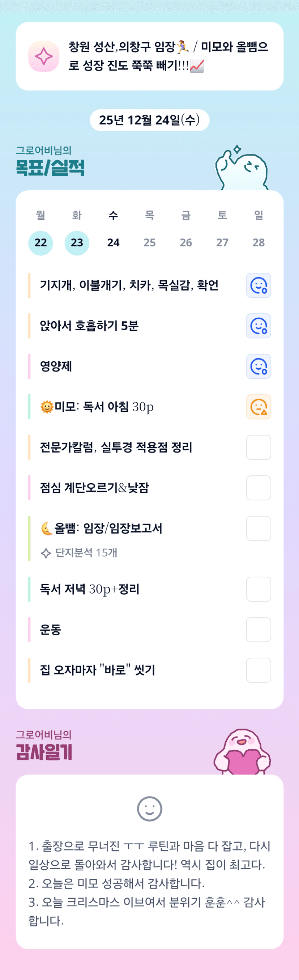Check the box for 전문가칼럼, 실투경 적용점 정리
Viewport: 299px width, 980px height.
coord(258,447)
